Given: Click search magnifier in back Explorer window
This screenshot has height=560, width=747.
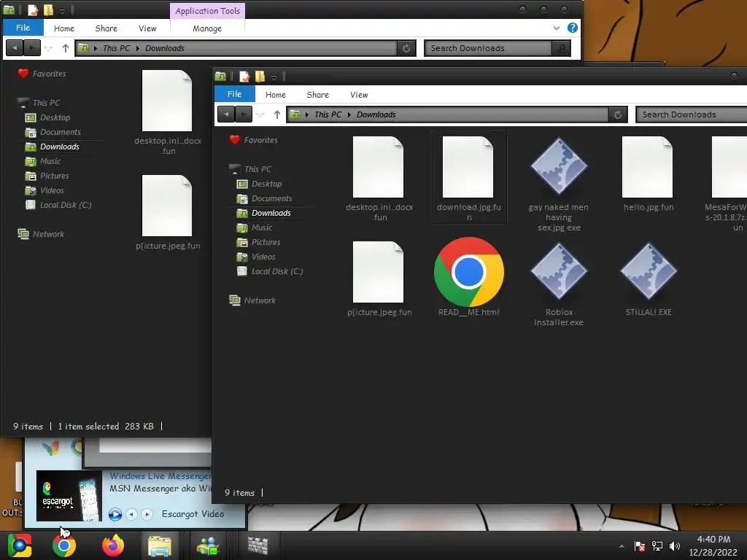Looking at the screenshot, I should click(x=561, y=49).
